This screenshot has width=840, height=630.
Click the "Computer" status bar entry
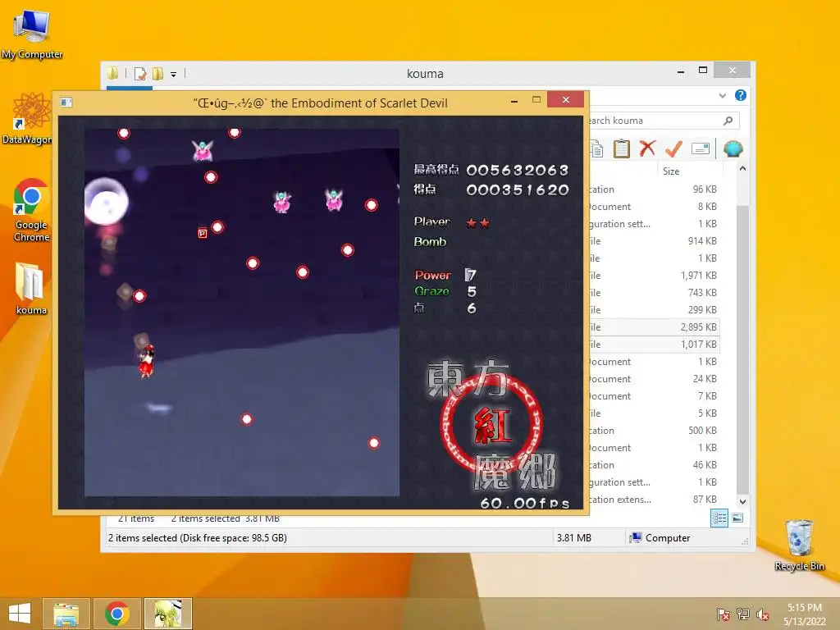(660, 538)
